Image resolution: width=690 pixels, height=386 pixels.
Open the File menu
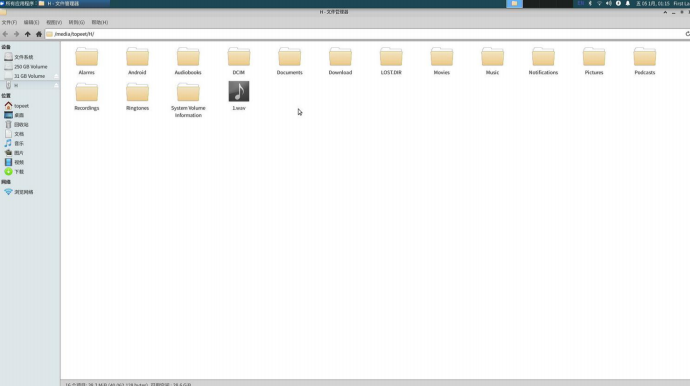click(x=9, y=22)
